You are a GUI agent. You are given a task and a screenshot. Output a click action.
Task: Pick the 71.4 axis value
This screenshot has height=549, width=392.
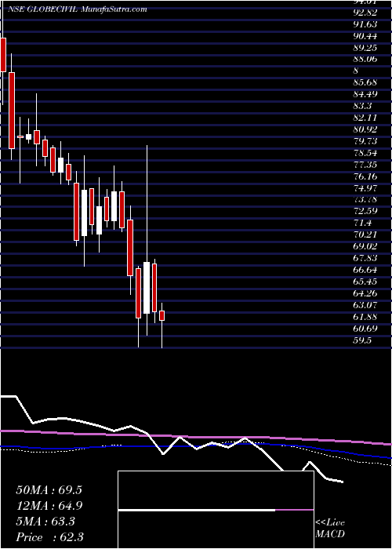coord(363,223)
